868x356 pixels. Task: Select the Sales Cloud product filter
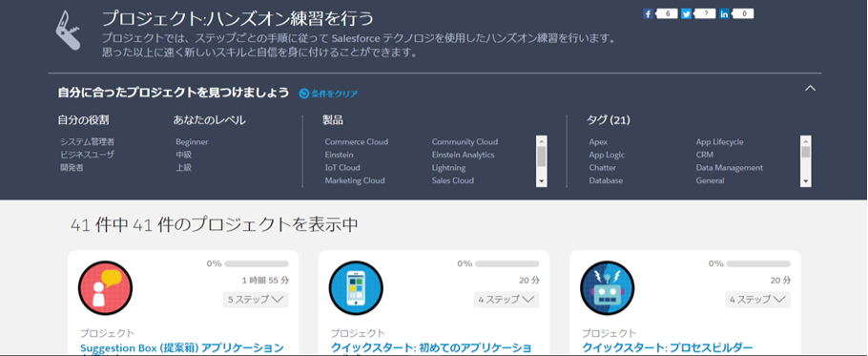coord(453,180)
